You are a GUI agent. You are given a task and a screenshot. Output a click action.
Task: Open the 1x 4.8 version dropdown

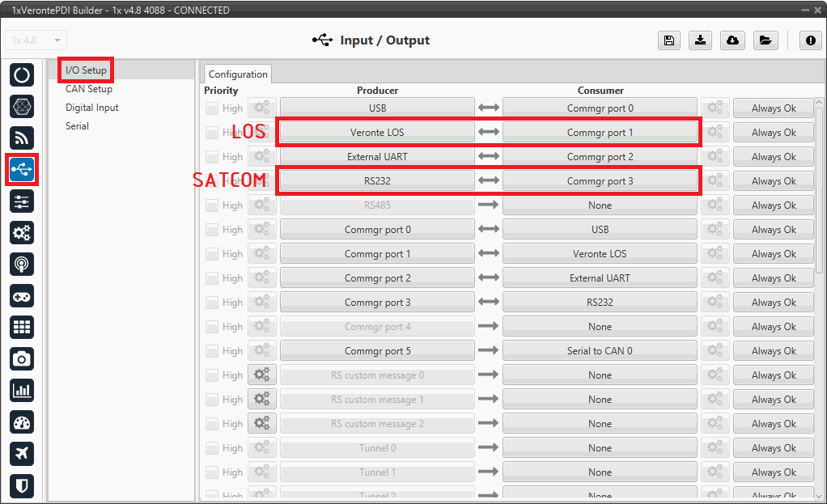click(x=36, y=40)
